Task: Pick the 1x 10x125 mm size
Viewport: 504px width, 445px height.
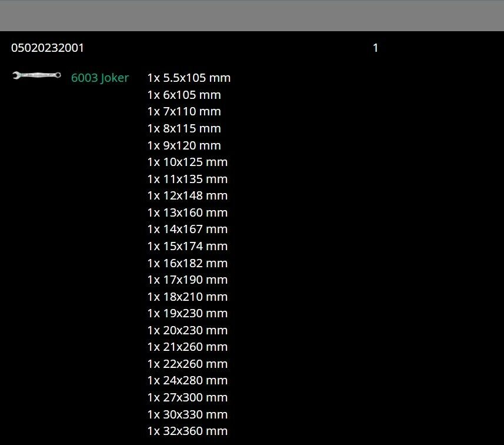Action: pos(187,162)
